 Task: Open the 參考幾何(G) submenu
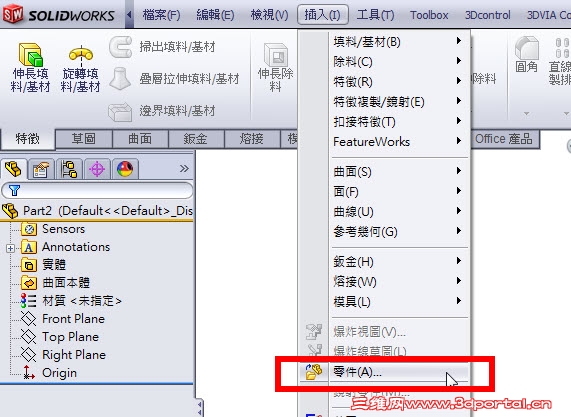pos(399,232)
